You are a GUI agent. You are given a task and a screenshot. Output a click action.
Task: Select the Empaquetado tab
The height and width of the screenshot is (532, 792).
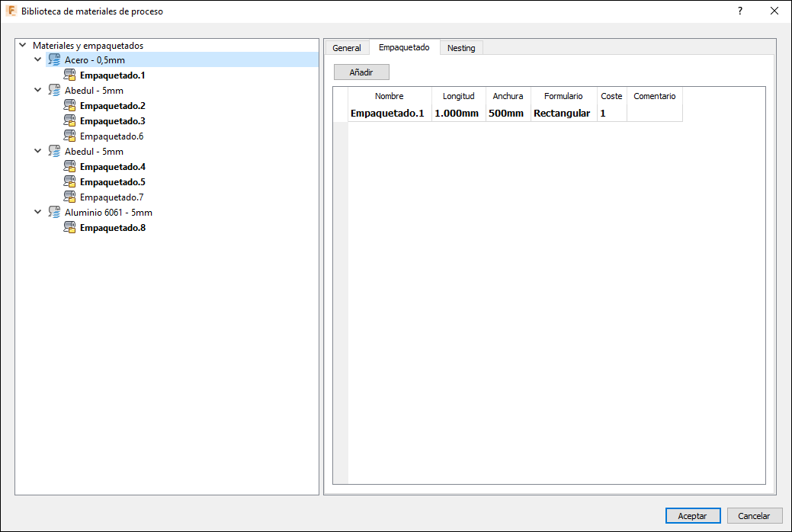coord(404,47)
